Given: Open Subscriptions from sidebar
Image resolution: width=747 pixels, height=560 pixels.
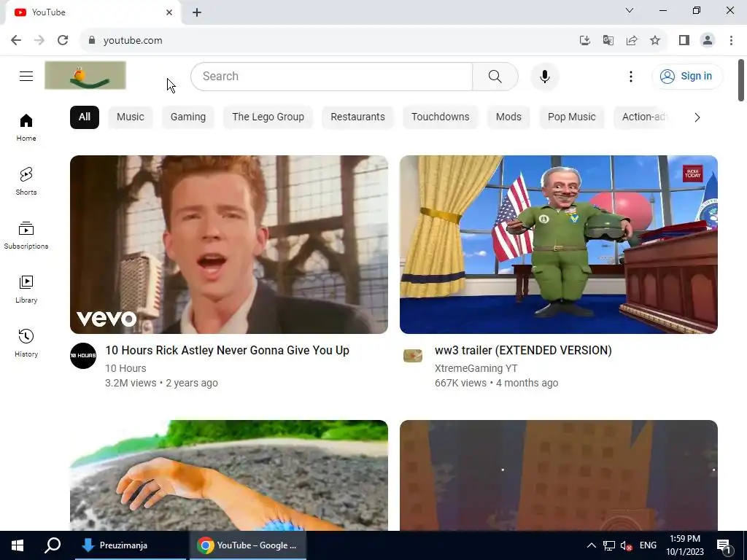Looking at the screenshot, I should [x=26, y=236].
